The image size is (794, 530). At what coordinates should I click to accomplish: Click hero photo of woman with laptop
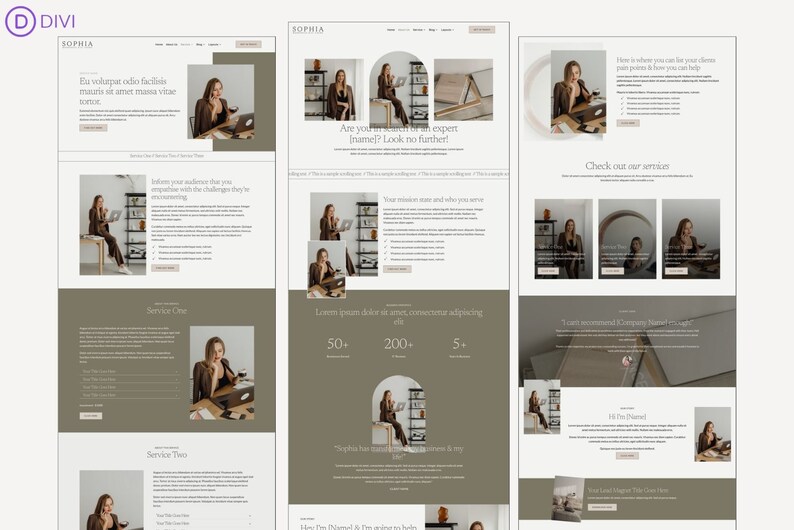click(x=221, y=101)
